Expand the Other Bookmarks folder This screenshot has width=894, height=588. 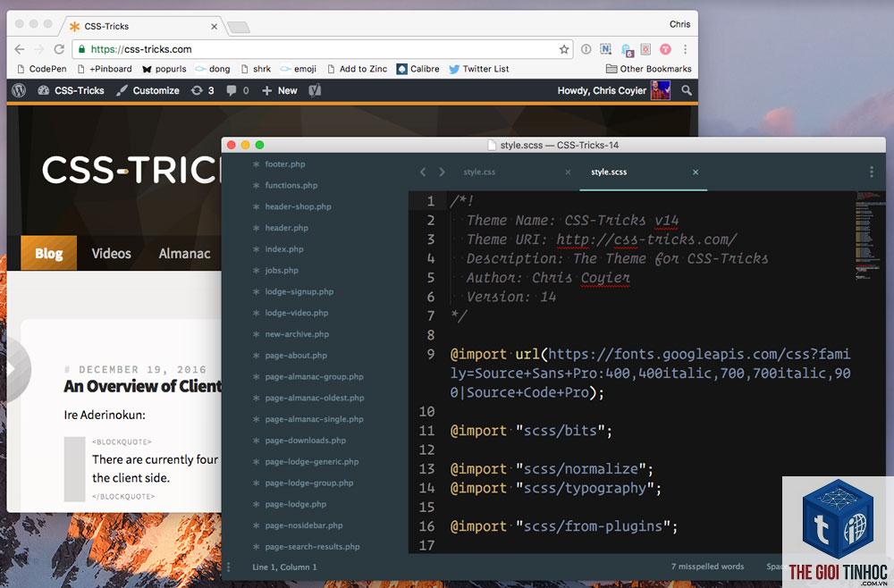[649, 69]
